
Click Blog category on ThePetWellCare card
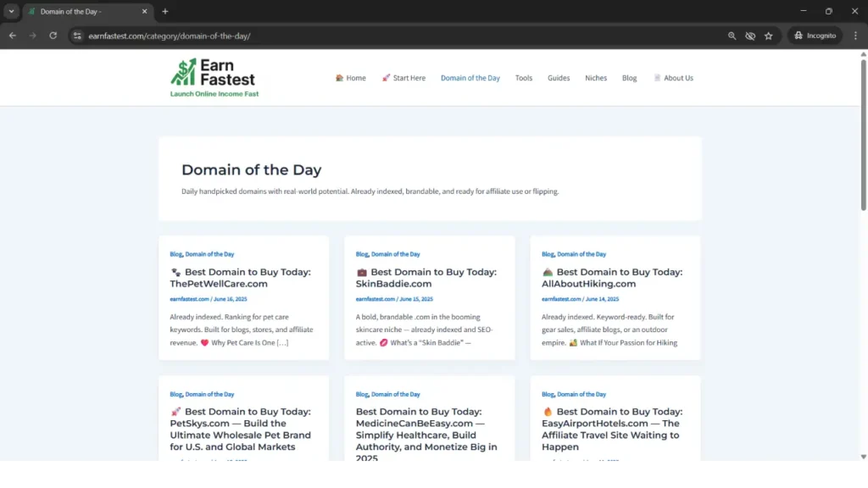point(175,254)
